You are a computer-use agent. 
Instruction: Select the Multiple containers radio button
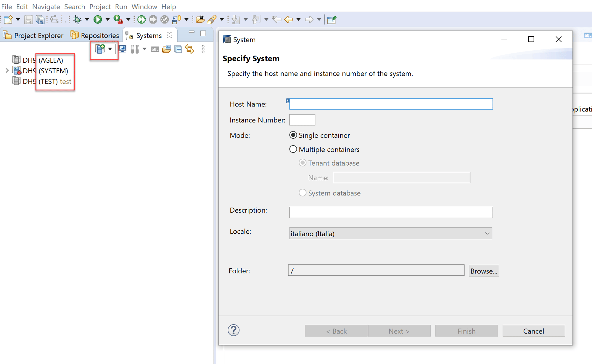point(293,149)
